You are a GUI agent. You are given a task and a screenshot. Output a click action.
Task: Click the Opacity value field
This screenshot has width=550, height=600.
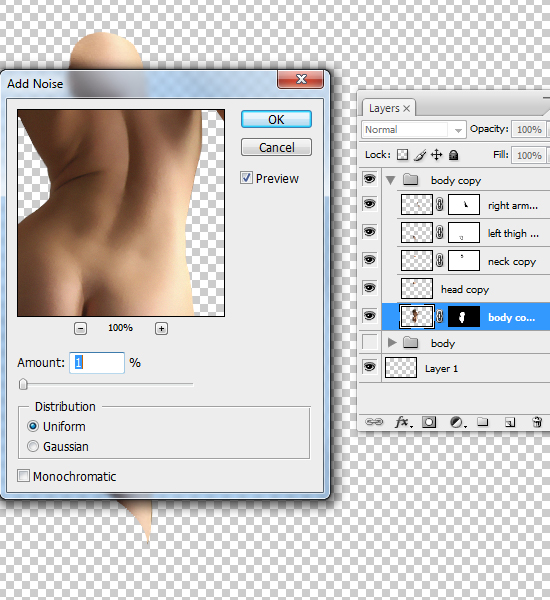click(529, 130)
